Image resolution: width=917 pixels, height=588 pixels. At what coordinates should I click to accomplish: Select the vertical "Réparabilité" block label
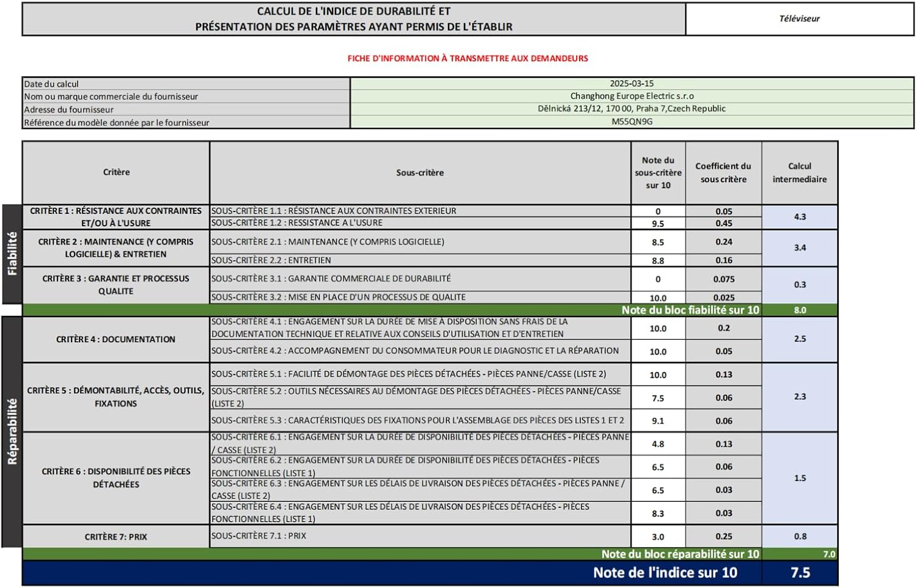[x=12, y=432]
